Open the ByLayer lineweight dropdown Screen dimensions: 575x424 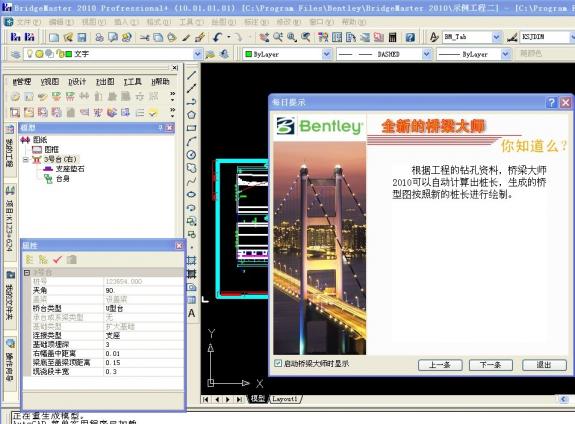[505, 54]
